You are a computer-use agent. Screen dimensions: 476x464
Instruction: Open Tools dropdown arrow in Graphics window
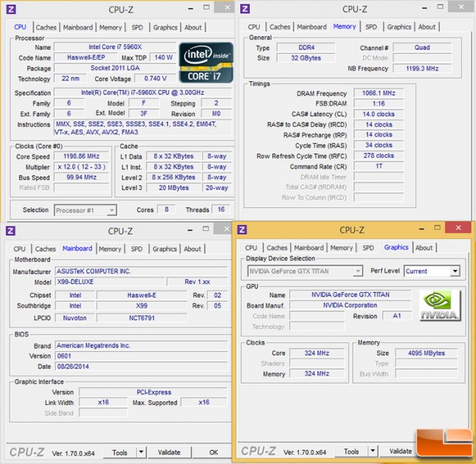tap(373, 451)
